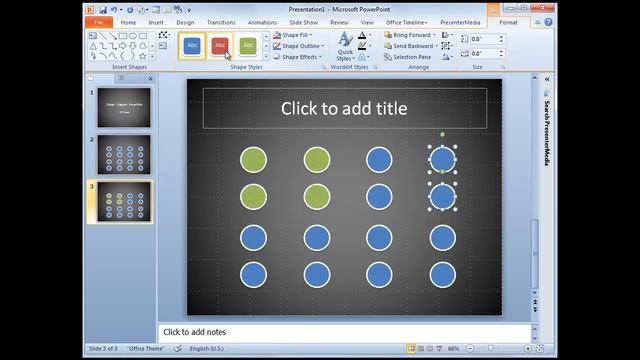Click the zoom slider handle
The height and width of the screenshot is (360, 640).
[491, 349]
